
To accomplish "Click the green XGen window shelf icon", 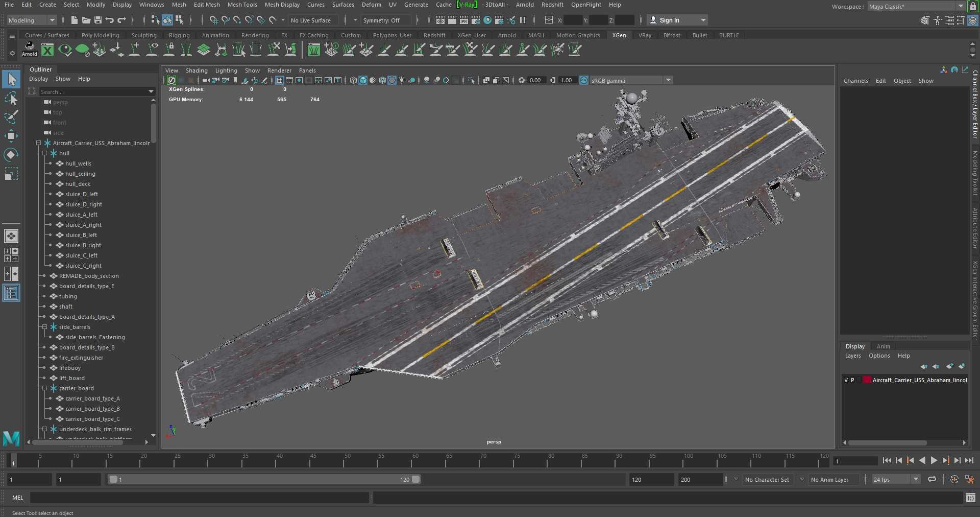I will click(47, 50).
